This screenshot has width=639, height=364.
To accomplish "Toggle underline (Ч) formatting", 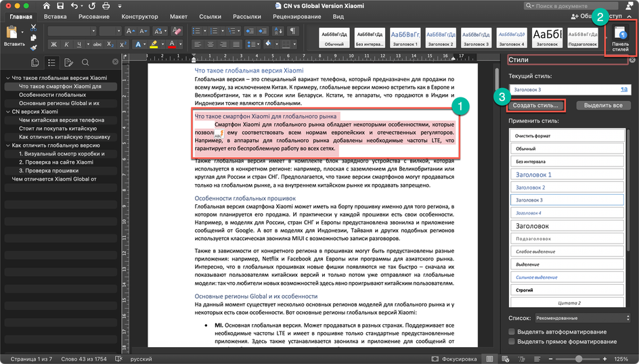I will coord(79,44).
